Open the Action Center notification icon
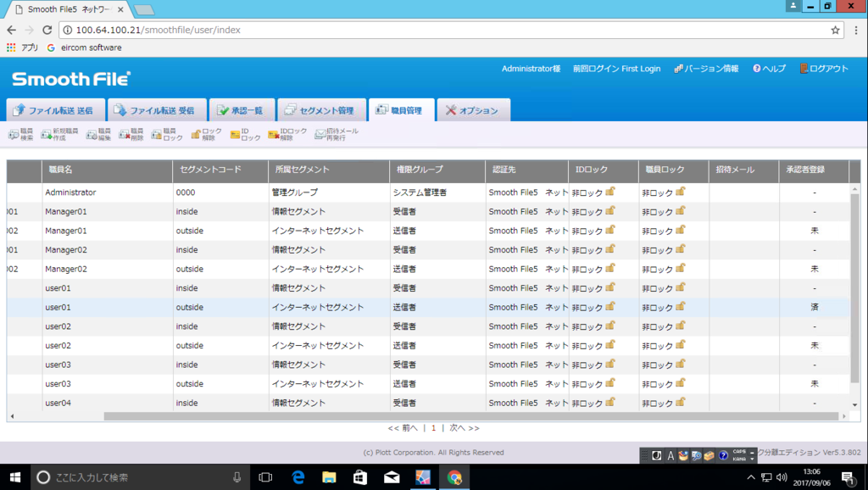Viewport: 868px width, 490px height. point(848,477)
